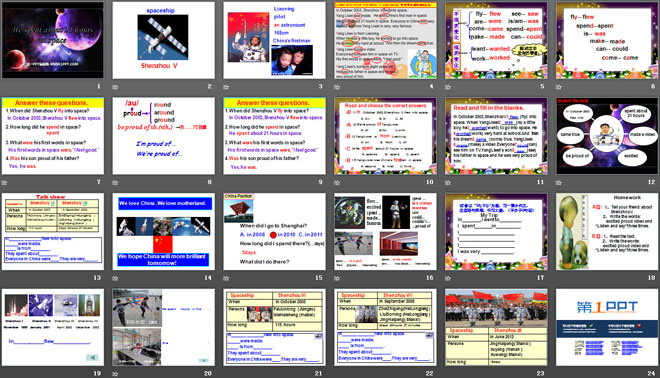Select slide 18 Homework slide
Screen dimensions: 660x378
click(607, 232)
